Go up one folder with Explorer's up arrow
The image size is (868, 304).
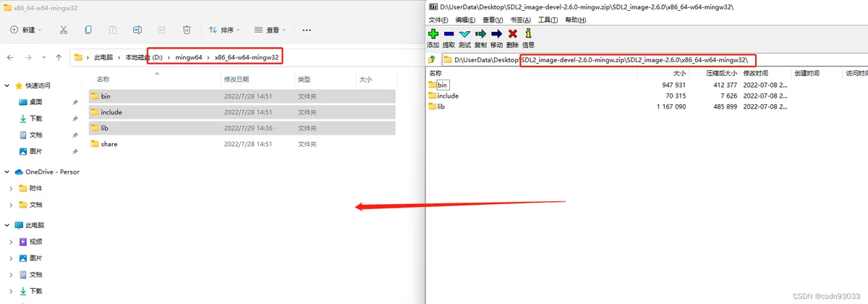[59, 57]
